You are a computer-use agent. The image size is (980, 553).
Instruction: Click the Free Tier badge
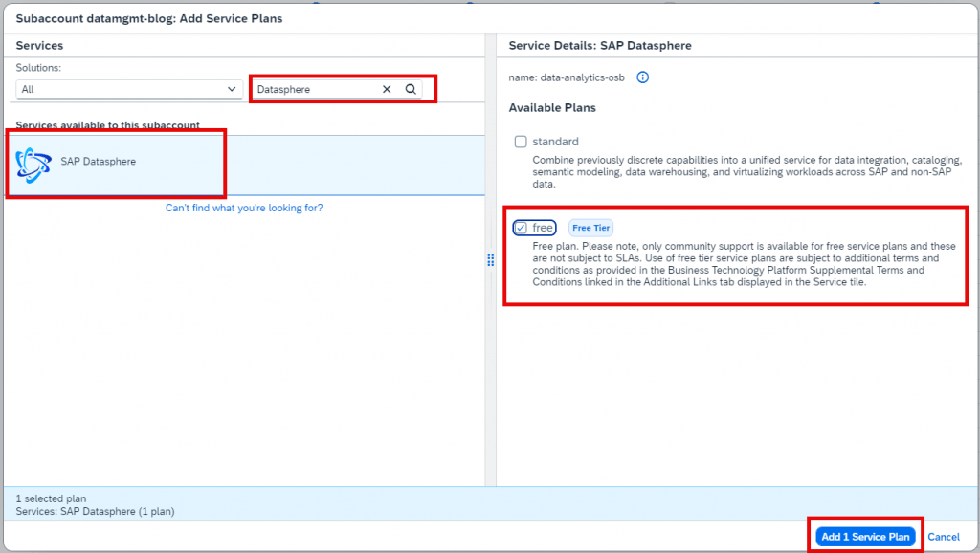[x=590, y=228]
